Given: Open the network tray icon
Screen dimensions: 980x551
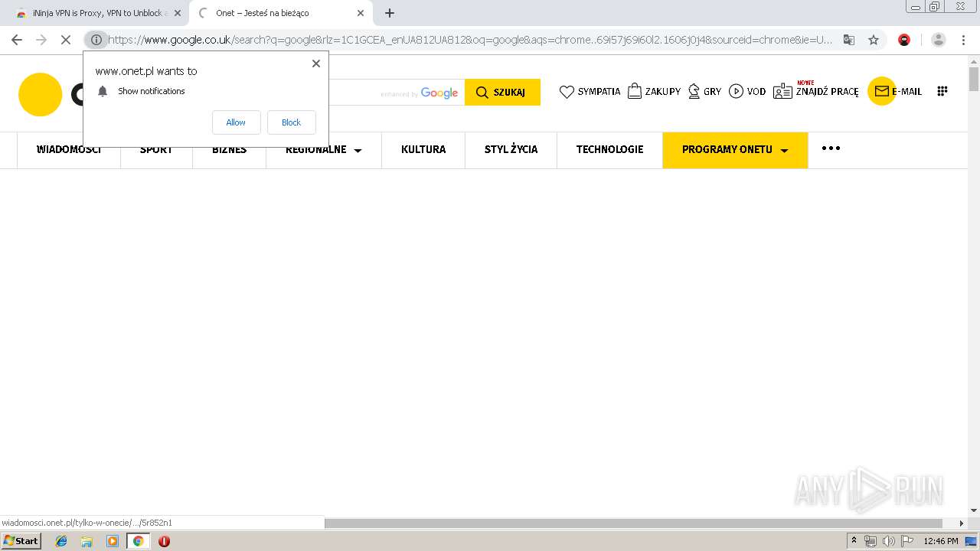Looking at the screenshot, I should [871, 541].
